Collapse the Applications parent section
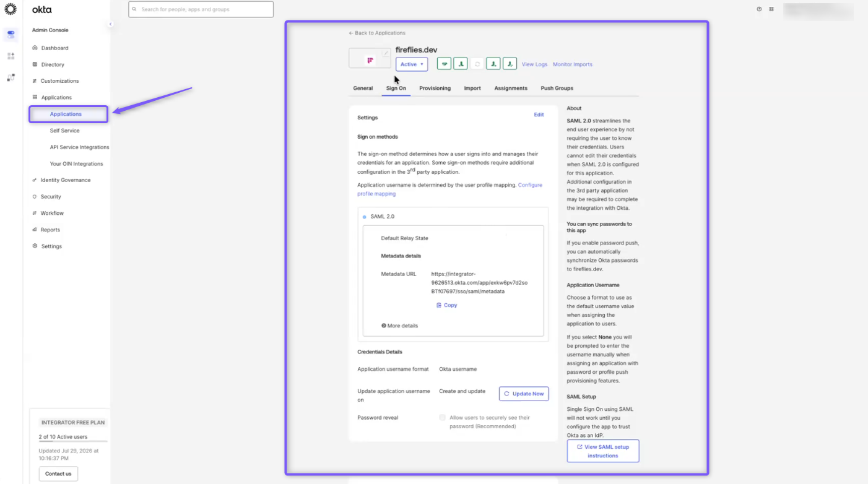868x484 pixels. (x=56, y=98)
